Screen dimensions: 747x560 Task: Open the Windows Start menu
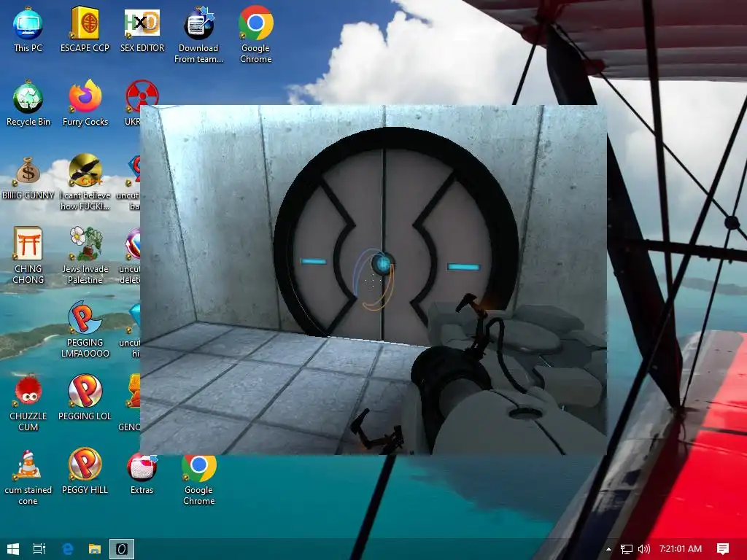pyautogui.click(x=13, y=549)
